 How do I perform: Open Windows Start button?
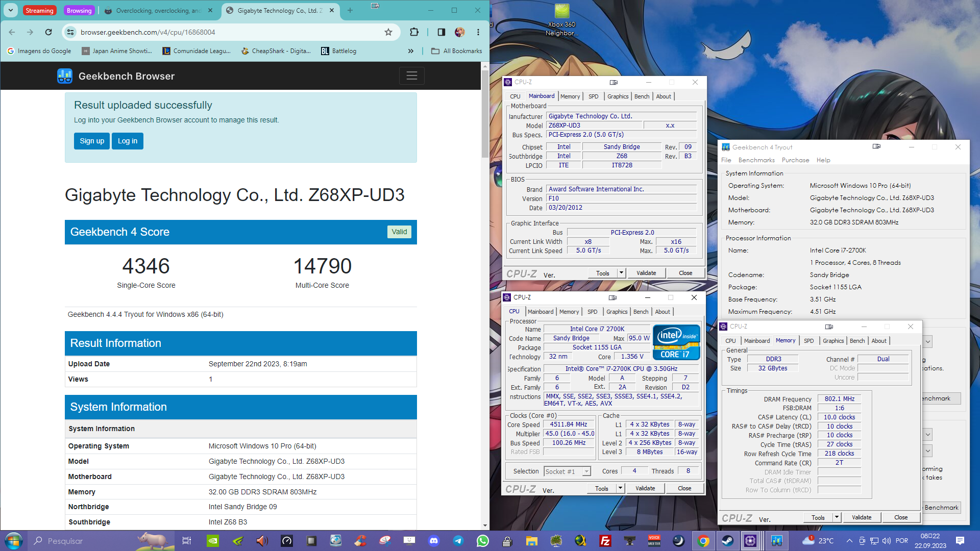pyautogui.click(x=13, y=541)
